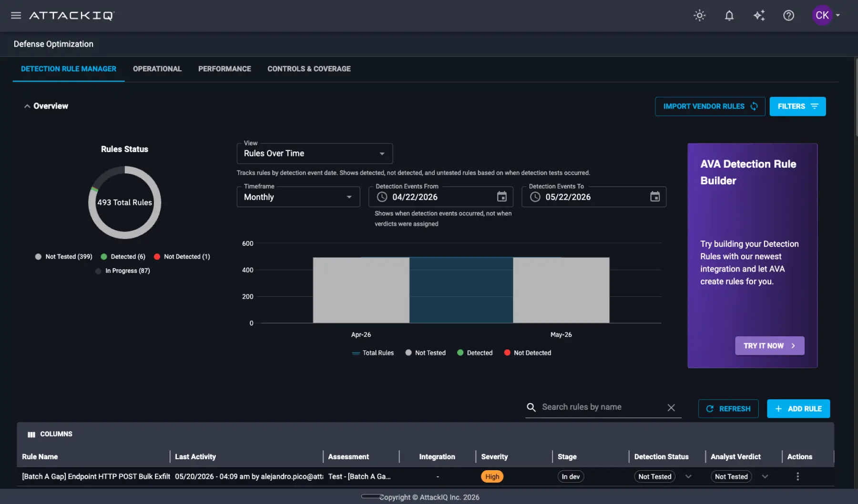Viewport: 858px width, 504px height.
Task: Sort by Integration column header
Action: [x=437, y=457]
